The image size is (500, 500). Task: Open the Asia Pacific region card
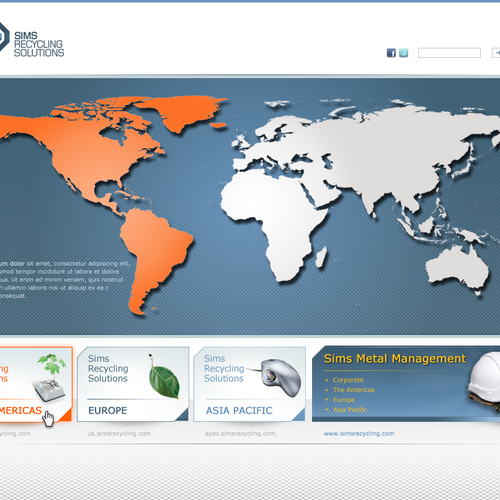click(x=249, y=384)
